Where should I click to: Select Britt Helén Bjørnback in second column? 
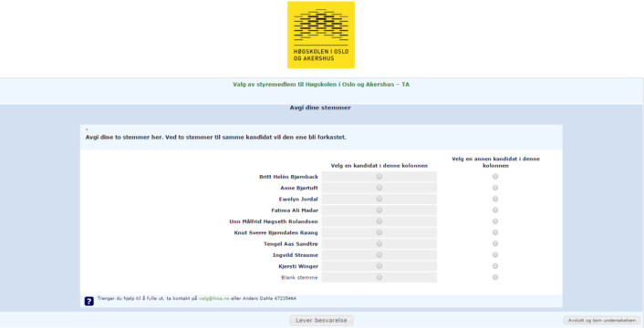495,177
